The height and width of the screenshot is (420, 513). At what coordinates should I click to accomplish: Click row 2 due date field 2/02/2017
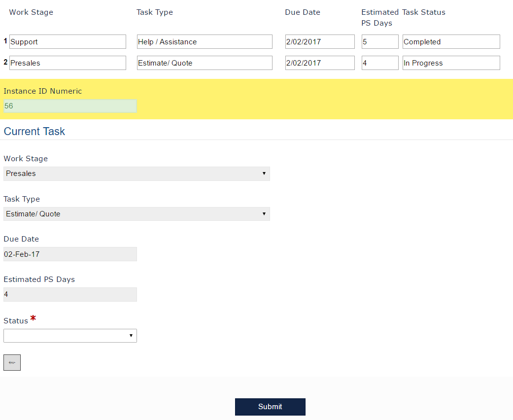[320, 63]
